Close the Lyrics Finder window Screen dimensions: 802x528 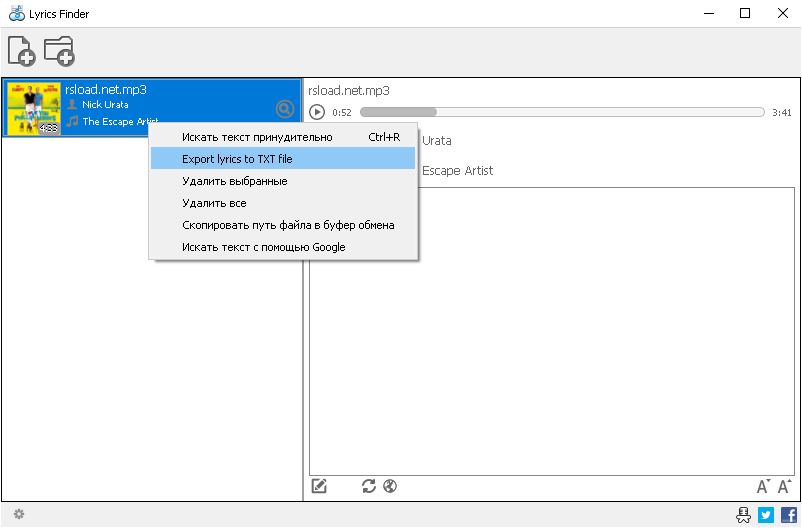click(x=783, y=13)
